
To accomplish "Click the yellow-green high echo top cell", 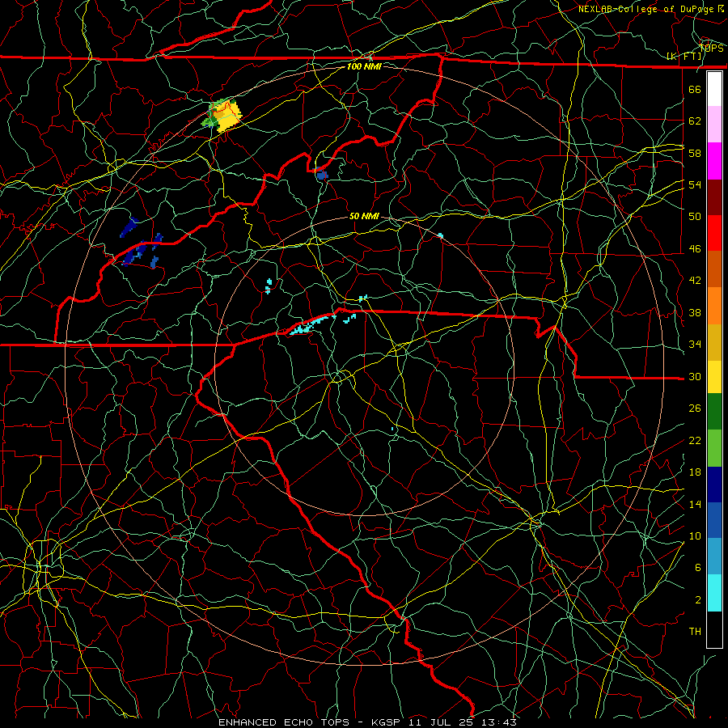I will click(x=222, y=115).
